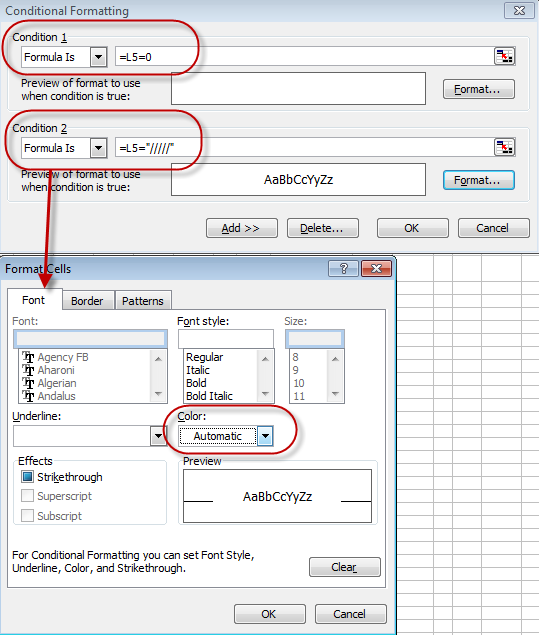539x635 pixels.
Task: Click size list scroll down arrow
Action: pyautogui.click(x=335, y=394)
